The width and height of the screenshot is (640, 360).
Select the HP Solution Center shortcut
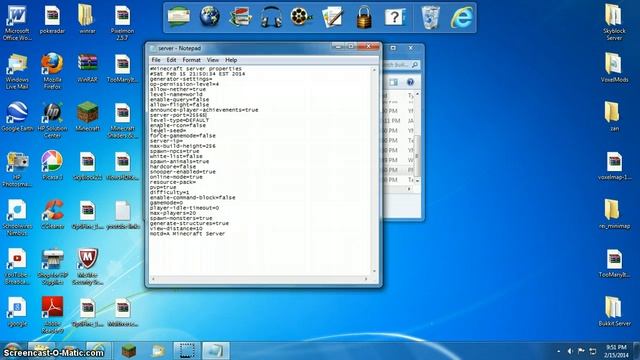point(52,120)
